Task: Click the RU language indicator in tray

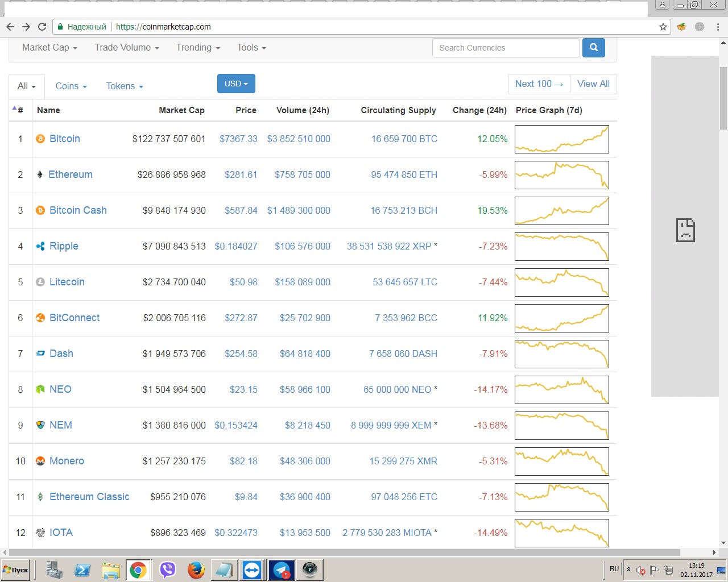Action: click(x=614, y=569)
